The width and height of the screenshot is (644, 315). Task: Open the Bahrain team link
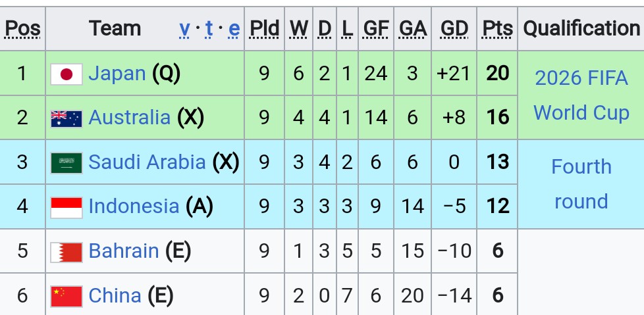tap(124, 251)
